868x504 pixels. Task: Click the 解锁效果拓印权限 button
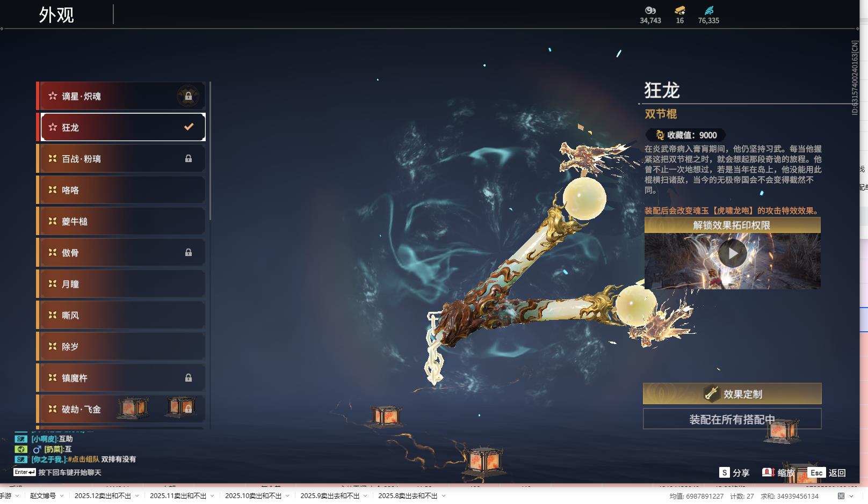coord(732,225)
